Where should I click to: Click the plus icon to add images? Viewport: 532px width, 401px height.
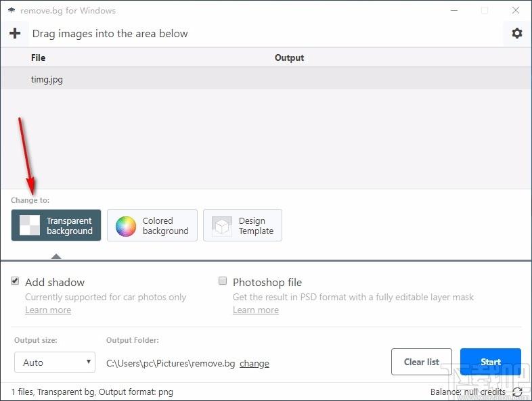coord(15,33)
